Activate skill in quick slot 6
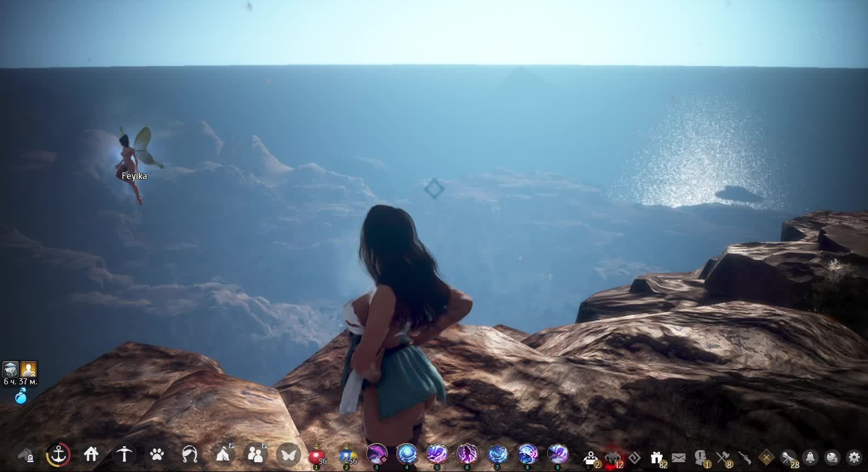The width and height of the screenshot is (868, 472). pos(467,454)
